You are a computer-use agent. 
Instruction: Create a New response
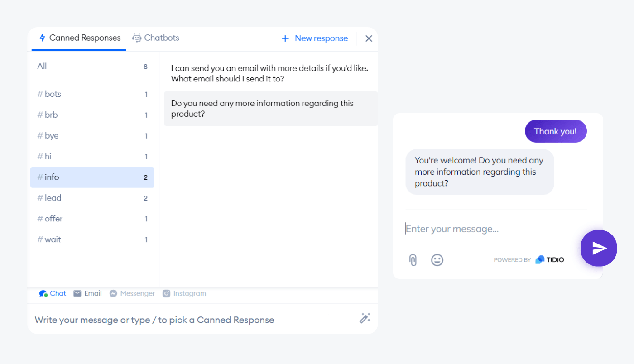click(x=315, y=38)
